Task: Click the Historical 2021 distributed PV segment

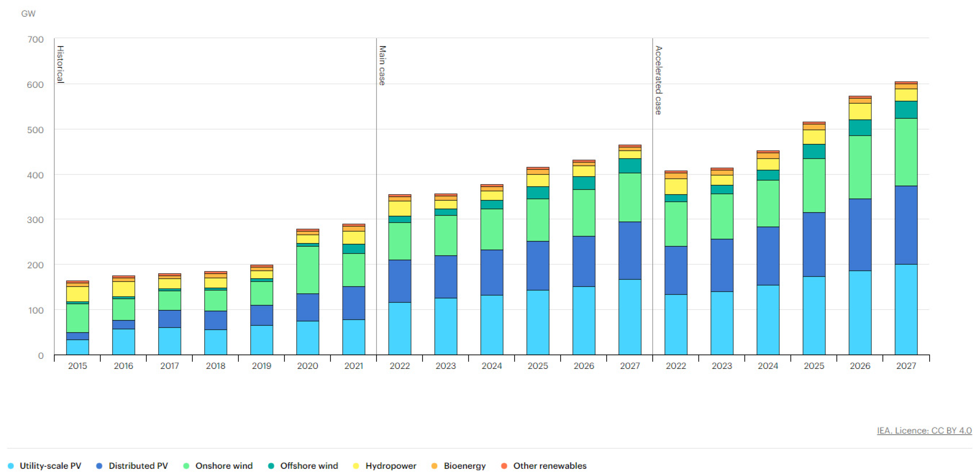Action: [x=354, y=303]
